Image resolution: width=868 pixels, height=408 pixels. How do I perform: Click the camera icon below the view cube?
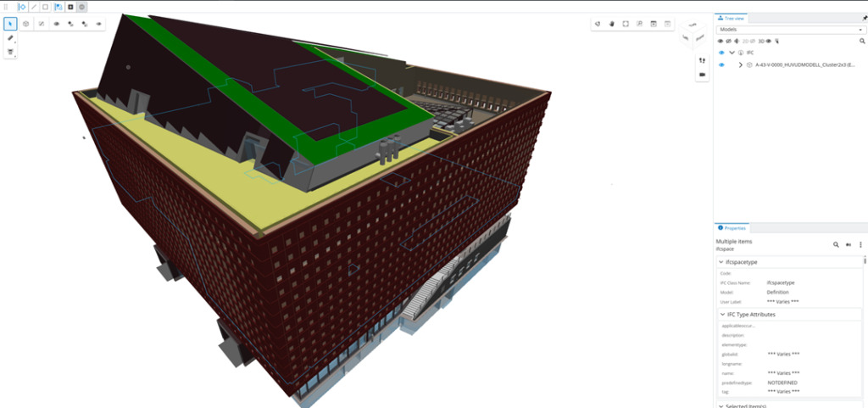coord(702,75)
